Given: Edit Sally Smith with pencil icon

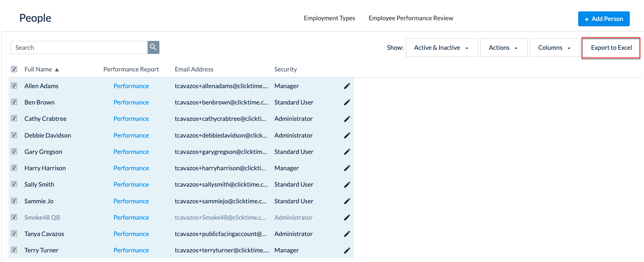Looking at the screenshot, I should [x=347, y=185].
